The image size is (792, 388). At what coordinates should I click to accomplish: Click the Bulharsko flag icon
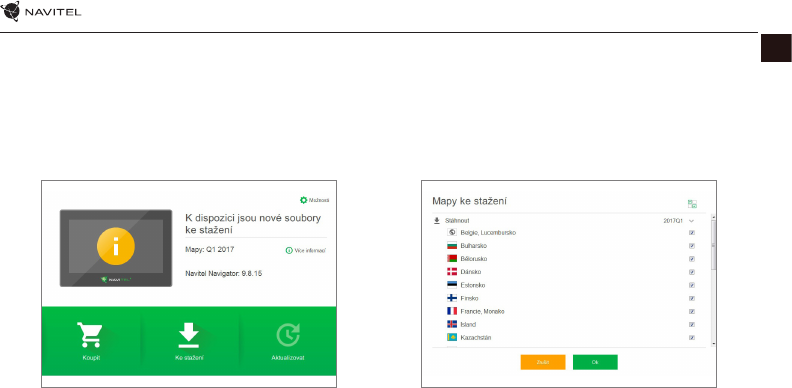452,246
